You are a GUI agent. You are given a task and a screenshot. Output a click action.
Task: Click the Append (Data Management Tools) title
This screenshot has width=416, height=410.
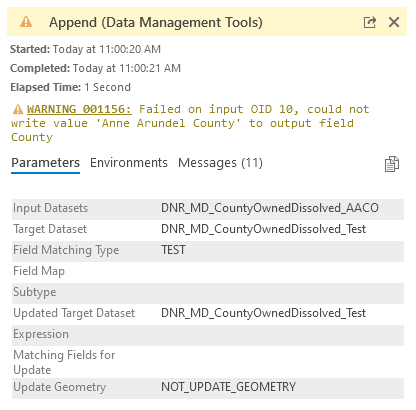[x=156, y=22]
